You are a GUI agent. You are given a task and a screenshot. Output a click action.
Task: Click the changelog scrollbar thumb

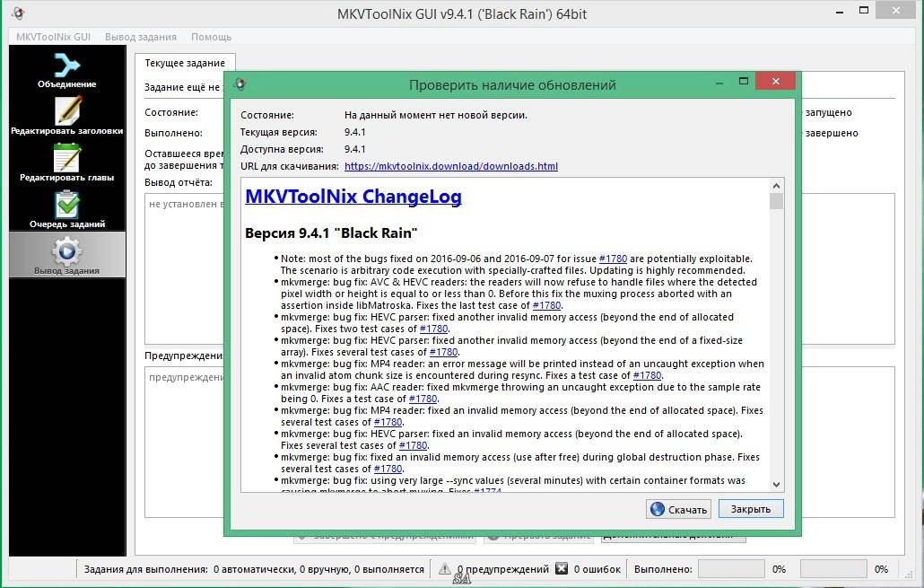point(776,201)
